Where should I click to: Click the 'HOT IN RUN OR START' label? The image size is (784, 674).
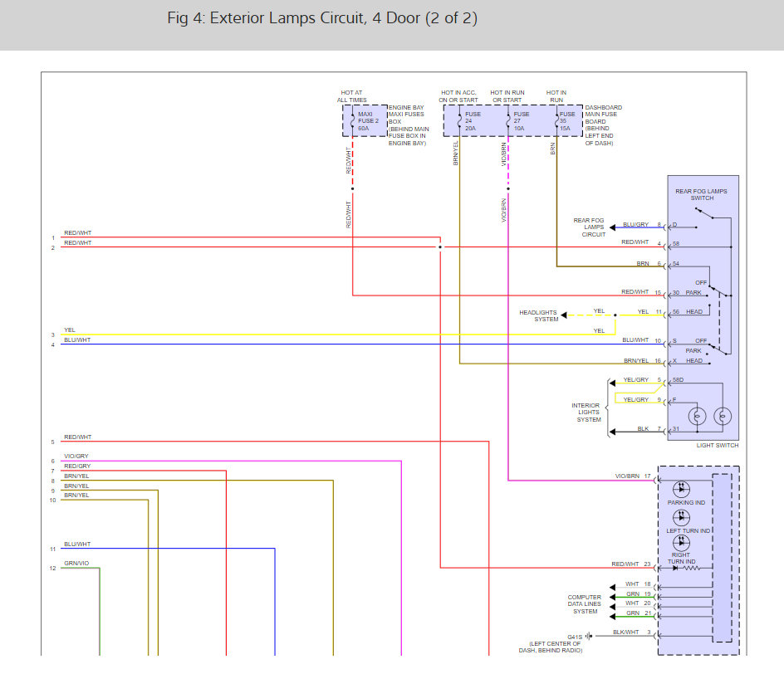coord(507,96)
